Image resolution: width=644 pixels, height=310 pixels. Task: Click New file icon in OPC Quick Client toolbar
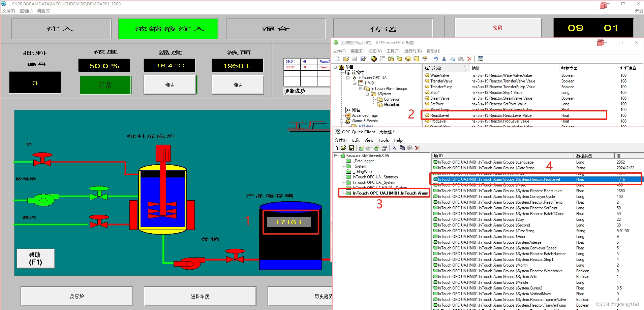336,148
